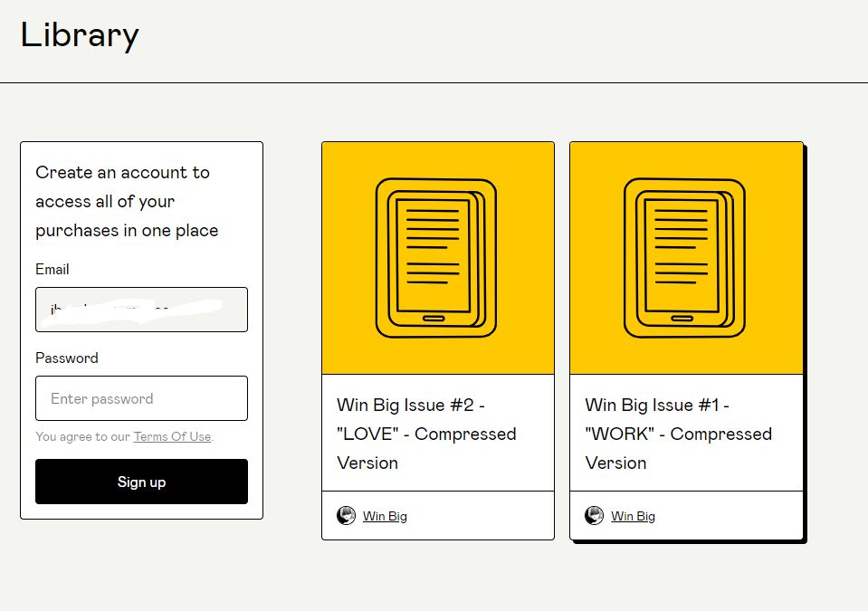Click Win Big avatar under Issue #1
The width and height of the screenshot is (868, 611).
pos(594,516)
